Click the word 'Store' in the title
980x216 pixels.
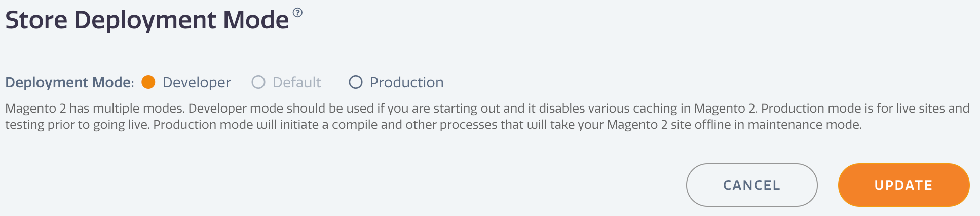coord(36,20)
